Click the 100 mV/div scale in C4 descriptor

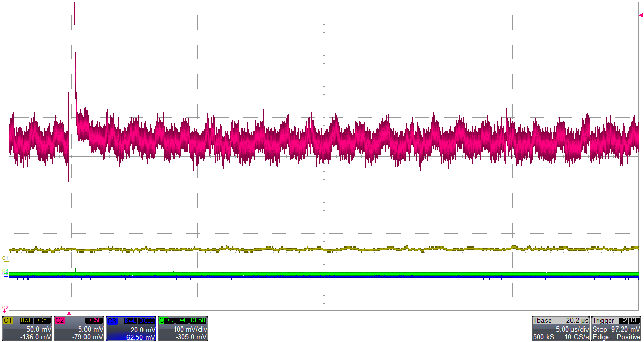(191, 329)
